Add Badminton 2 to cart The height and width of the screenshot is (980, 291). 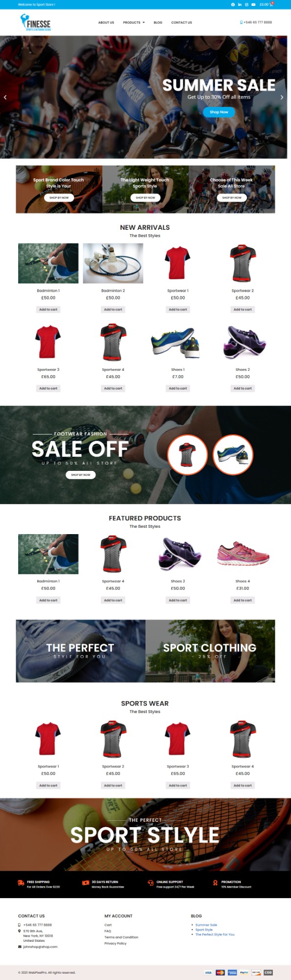click(113, 309)
